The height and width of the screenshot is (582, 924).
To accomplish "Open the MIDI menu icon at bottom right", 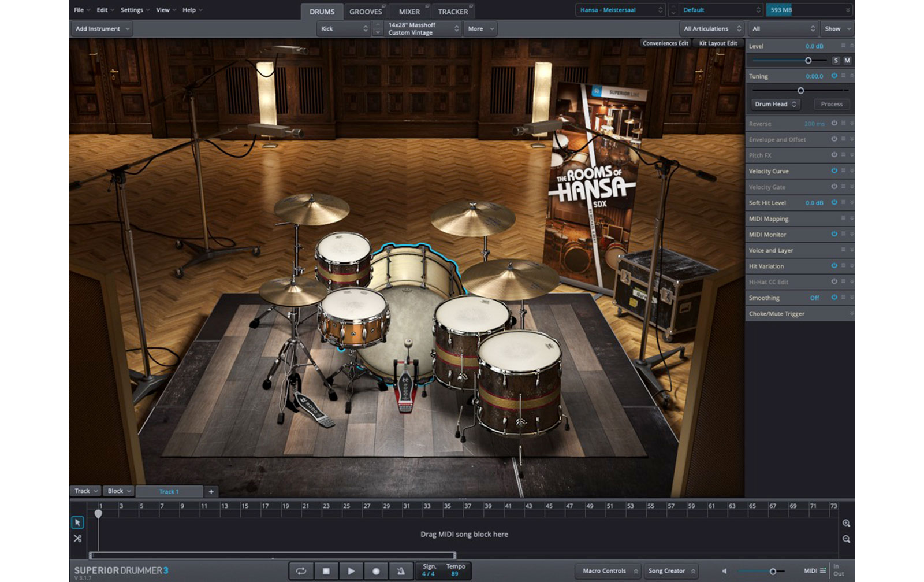I will pos(823,571).
